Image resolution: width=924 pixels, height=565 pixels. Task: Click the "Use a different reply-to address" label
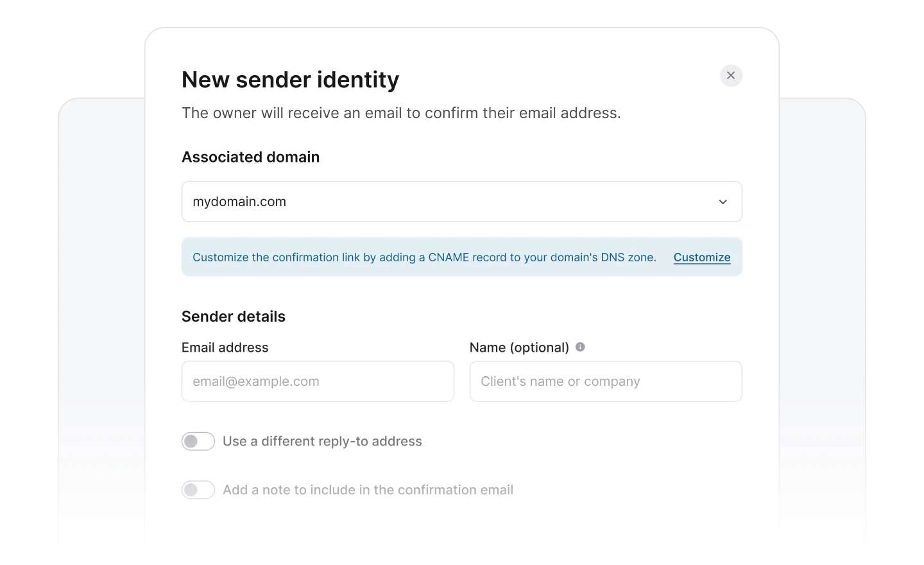[322, 441]
